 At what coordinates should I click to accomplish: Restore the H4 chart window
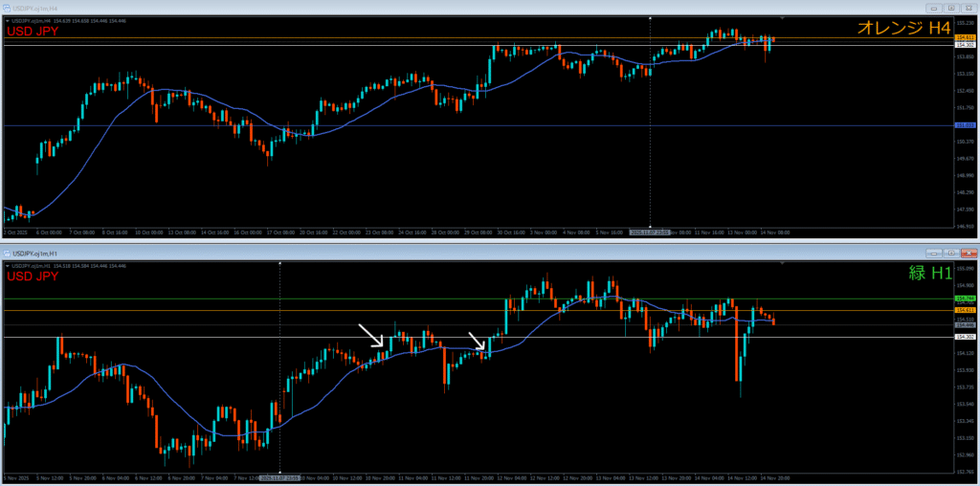click(x=951, y=8)
